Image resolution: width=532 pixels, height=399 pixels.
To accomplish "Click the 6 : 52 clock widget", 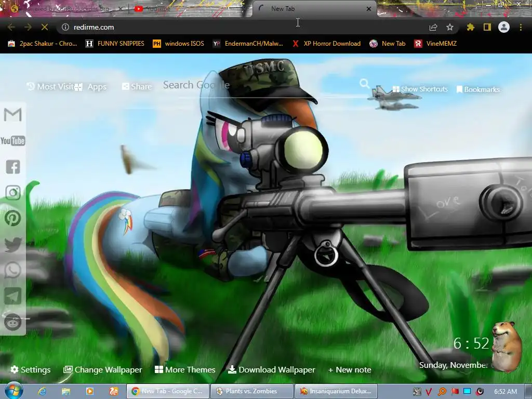I will click(471, 343).
